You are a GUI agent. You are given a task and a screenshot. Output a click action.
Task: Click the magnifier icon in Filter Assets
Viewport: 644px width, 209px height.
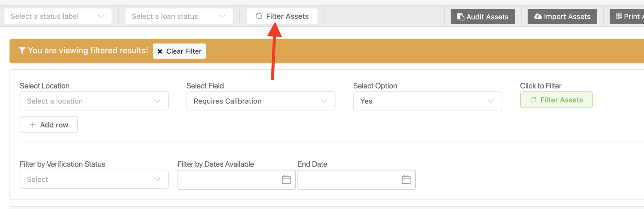pos(259,16)
